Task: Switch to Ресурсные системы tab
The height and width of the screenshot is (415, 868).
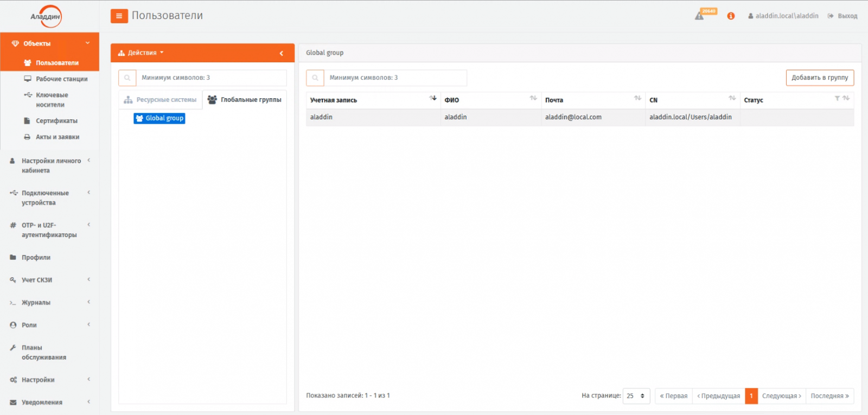Action: point(161,100)
